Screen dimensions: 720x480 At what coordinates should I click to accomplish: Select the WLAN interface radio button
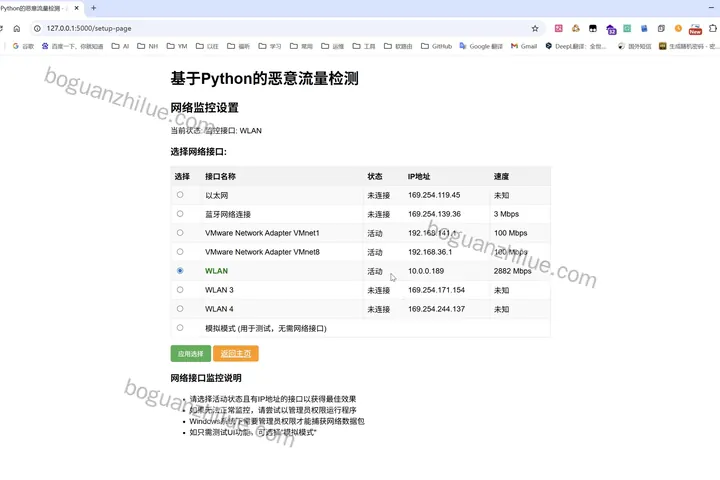tap(180, 271)
